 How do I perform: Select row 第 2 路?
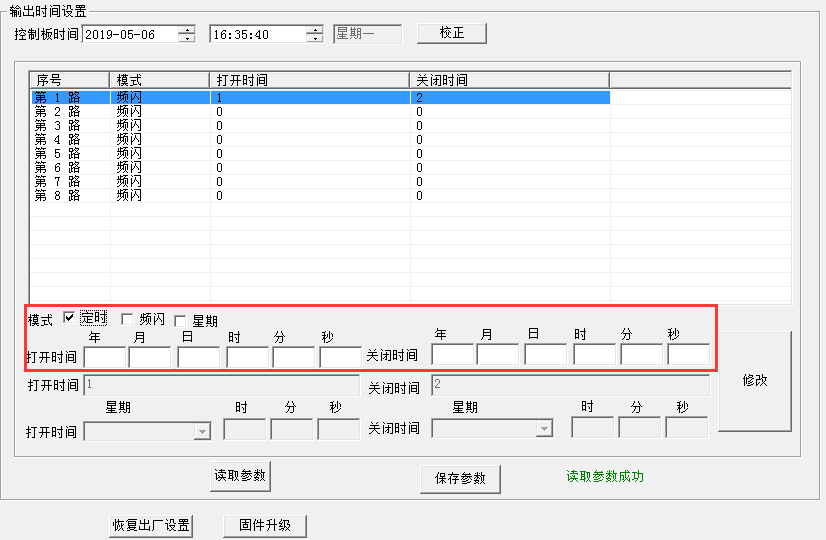tap(320, 112)
